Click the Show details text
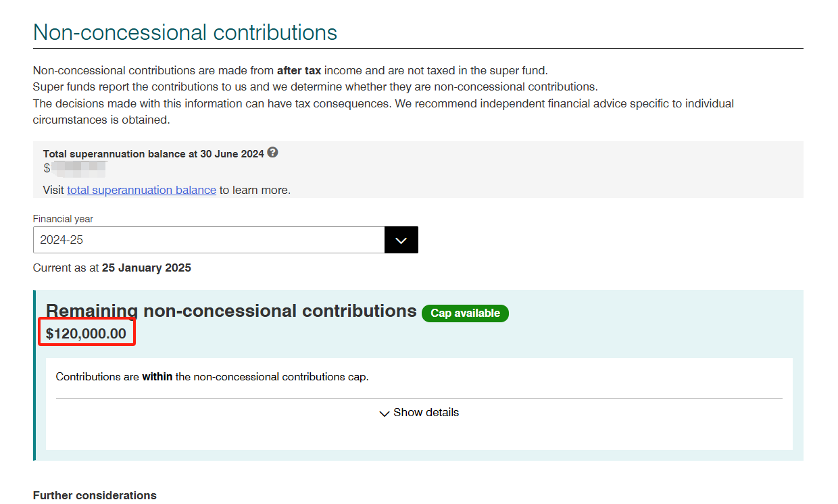 pyautogui.click(x=426, y=412)
